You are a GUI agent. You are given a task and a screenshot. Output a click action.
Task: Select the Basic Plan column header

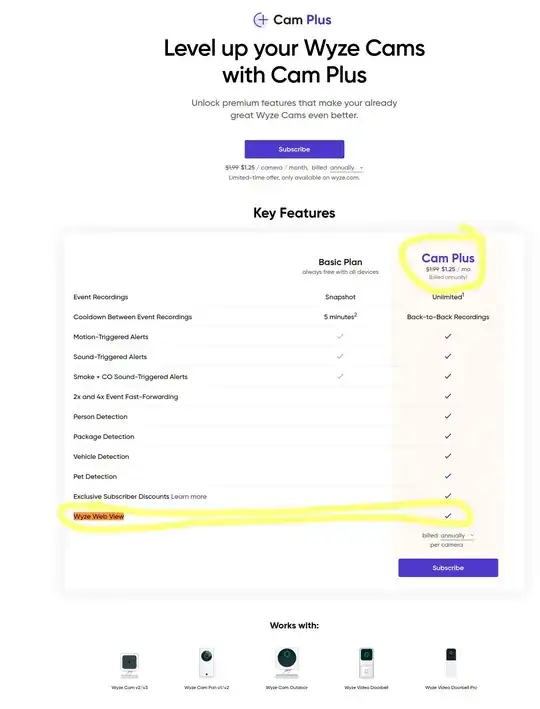tap(340, 262)
